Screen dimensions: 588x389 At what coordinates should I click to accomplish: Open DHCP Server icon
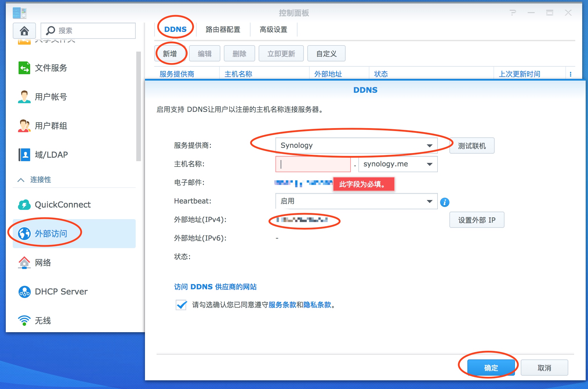pyautogui.click(x=24, y=292)
